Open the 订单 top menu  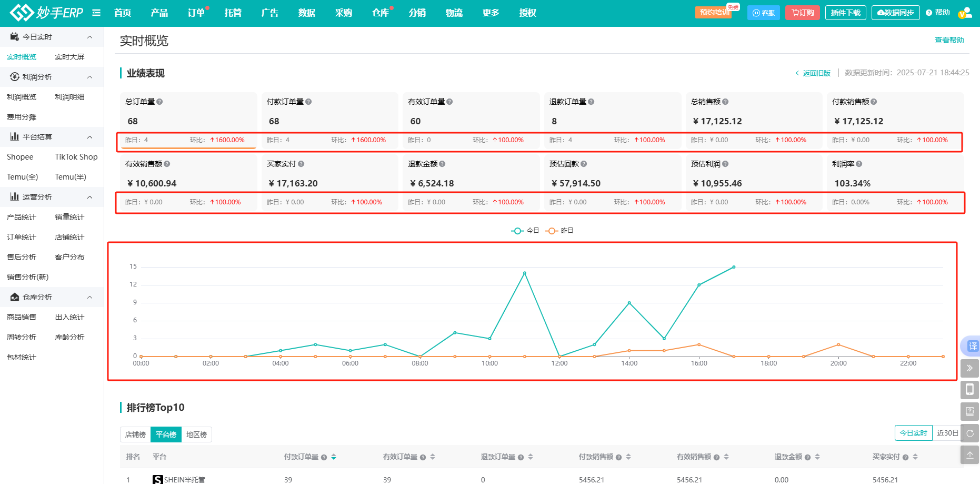[x=196, y=13]
